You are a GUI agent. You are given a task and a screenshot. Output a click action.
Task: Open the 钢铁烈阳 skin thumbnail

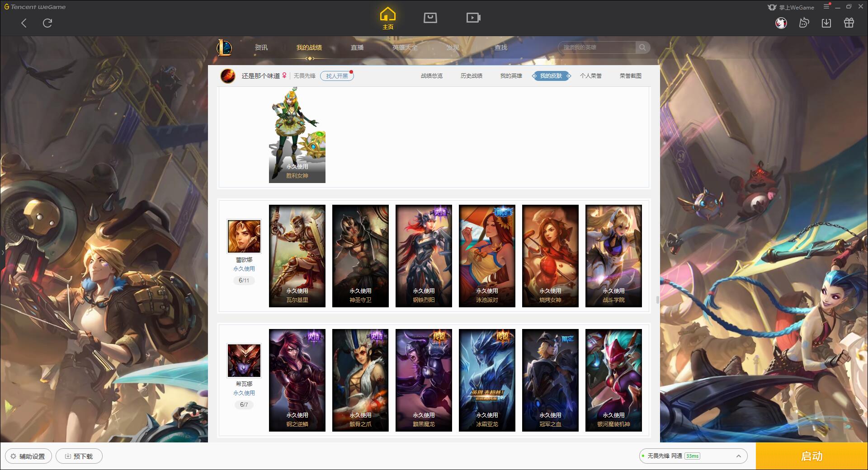[x=424, y=256]
